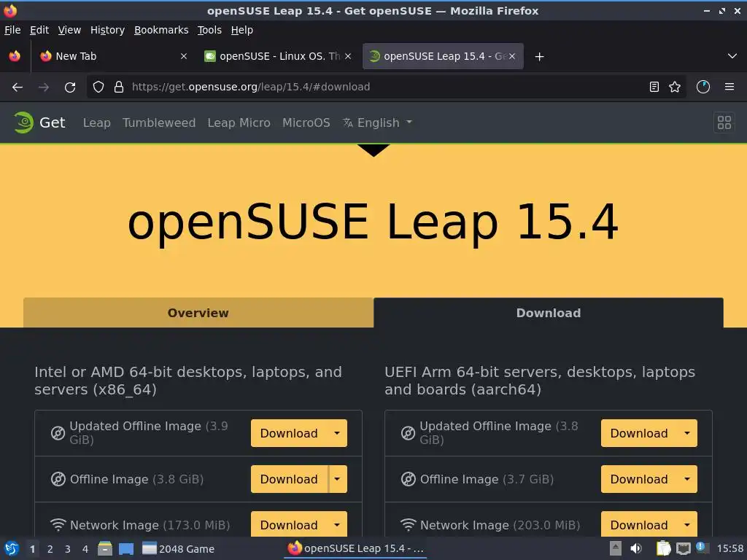Download aarch64 Offline Image 3.7 GiB

pos(639,479)
